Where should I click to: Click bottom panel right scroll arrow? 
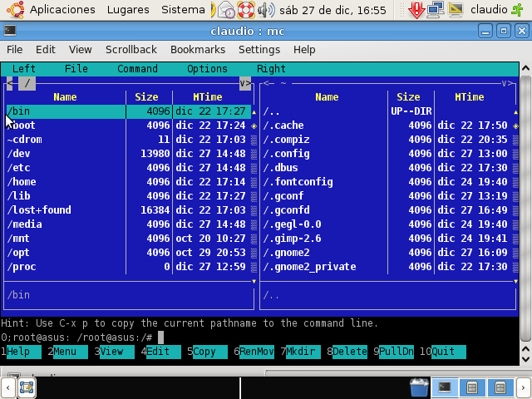pyautogui.click(x=524, y=387)
